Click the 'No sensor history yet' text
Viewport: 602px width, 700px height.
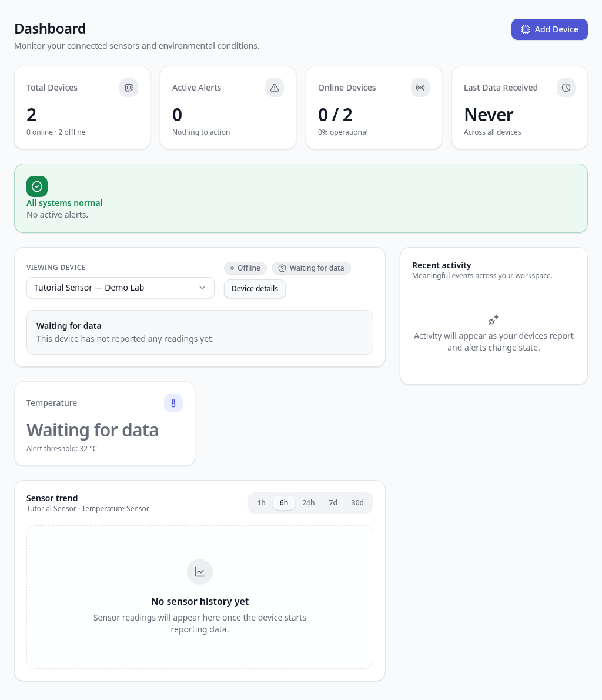coord(199,601)
